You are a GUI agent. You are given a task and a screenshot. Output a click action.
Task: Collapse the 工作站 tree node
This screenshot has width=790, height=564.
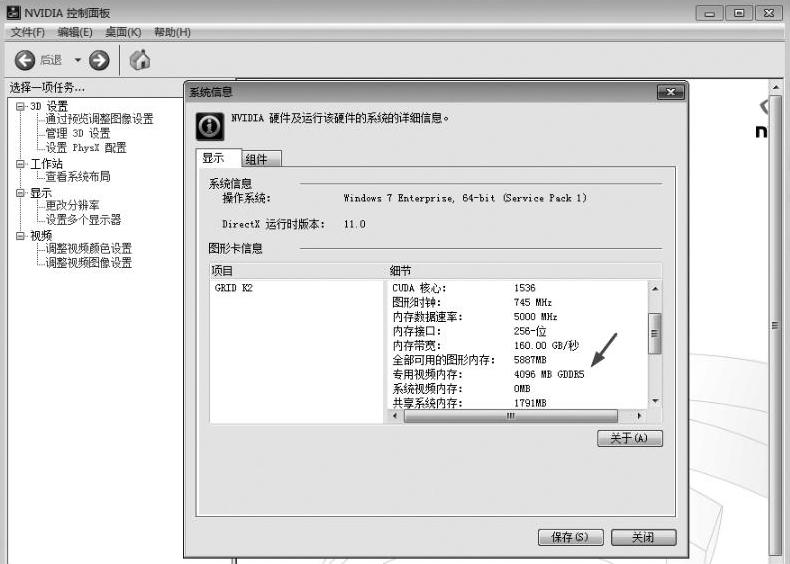pos(20,164)
